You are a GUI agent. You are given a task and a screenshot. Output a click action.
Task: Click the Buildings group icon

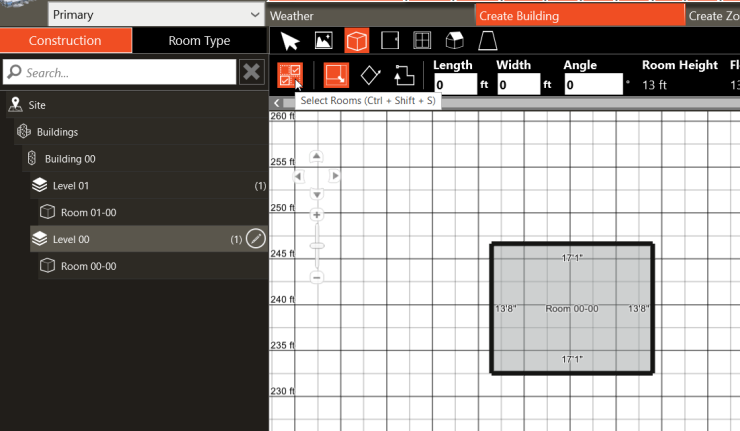tap(24, 131)
